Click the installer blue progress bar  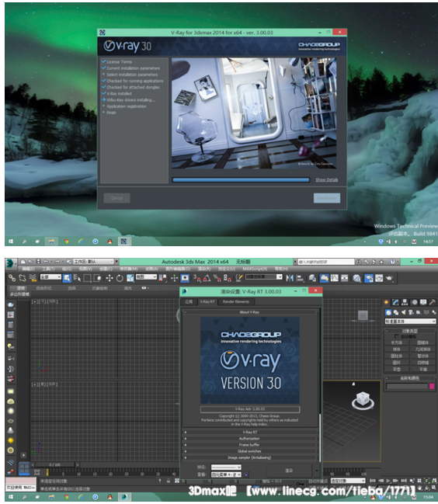pyautogui.click(x=241, y=180)
